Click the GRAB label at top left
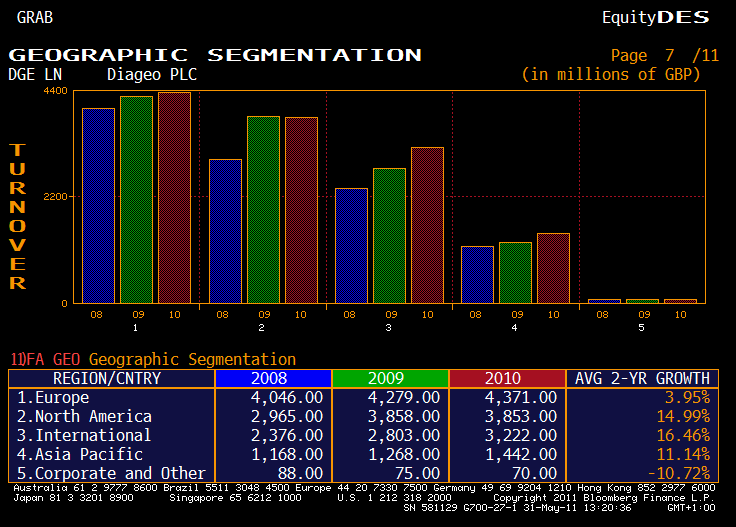Screen dimensions: 736x527 tap(35, 17)
